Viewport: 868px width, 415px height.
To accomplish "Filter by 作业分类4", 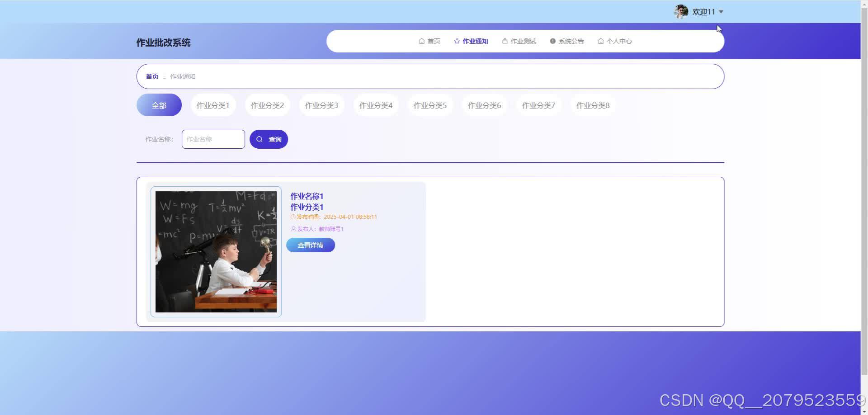I will pos(376,105).
